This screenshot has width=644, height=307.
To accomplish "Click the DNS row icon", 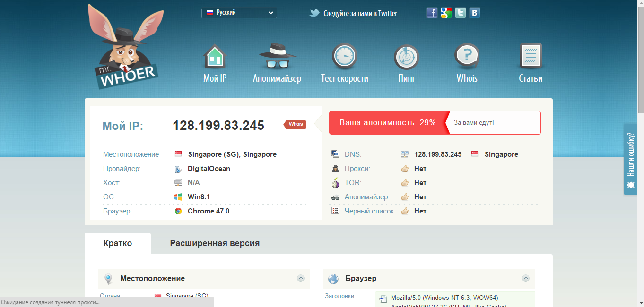I will 335,154.
